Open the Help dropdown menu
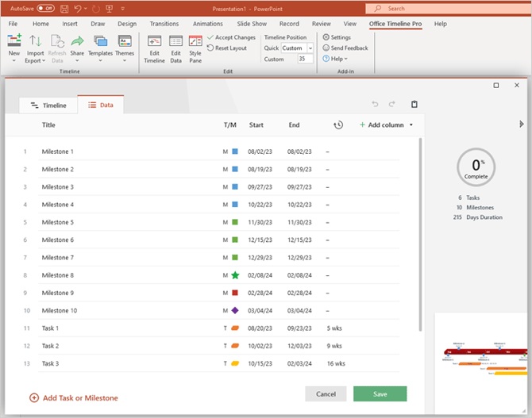The width and height of the screenshot is (532, 418). pos(337,59)
